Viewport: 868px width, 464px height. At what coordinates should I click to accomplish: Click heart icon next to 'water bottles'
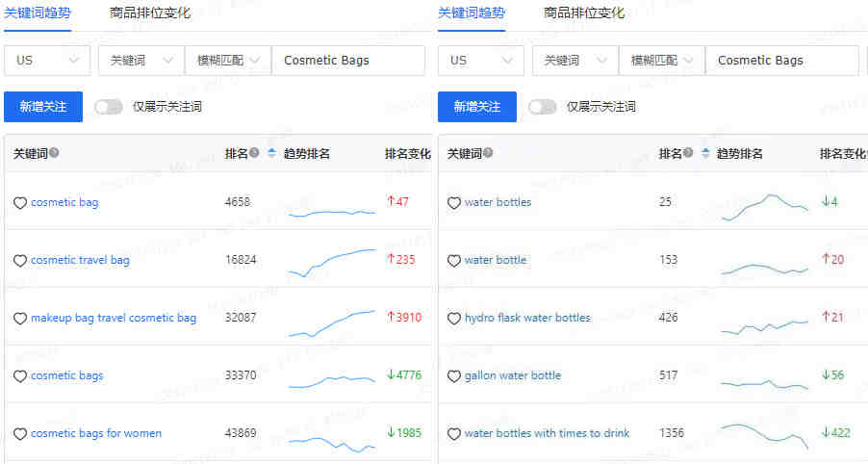pos(454,203)
